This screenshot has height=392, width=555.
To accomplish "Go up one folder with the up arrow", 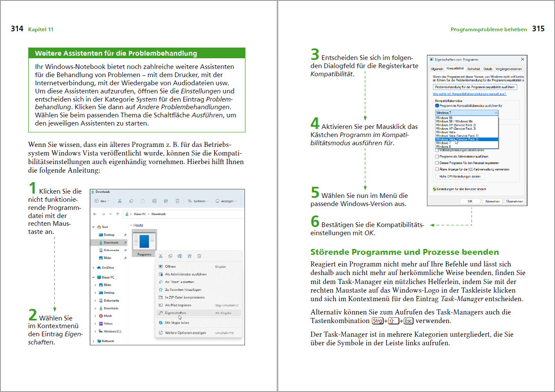I will point(118,214).
